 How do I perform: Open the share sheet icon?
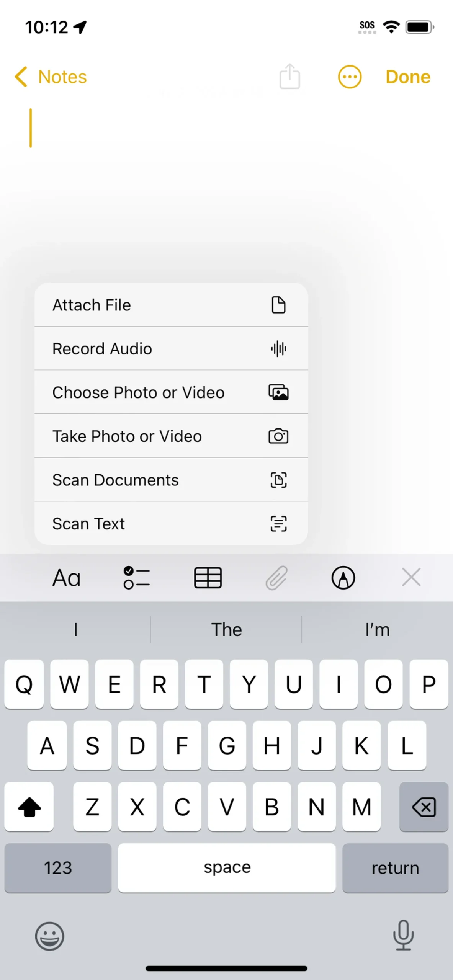pyautogui.click(x=289, y=76)
